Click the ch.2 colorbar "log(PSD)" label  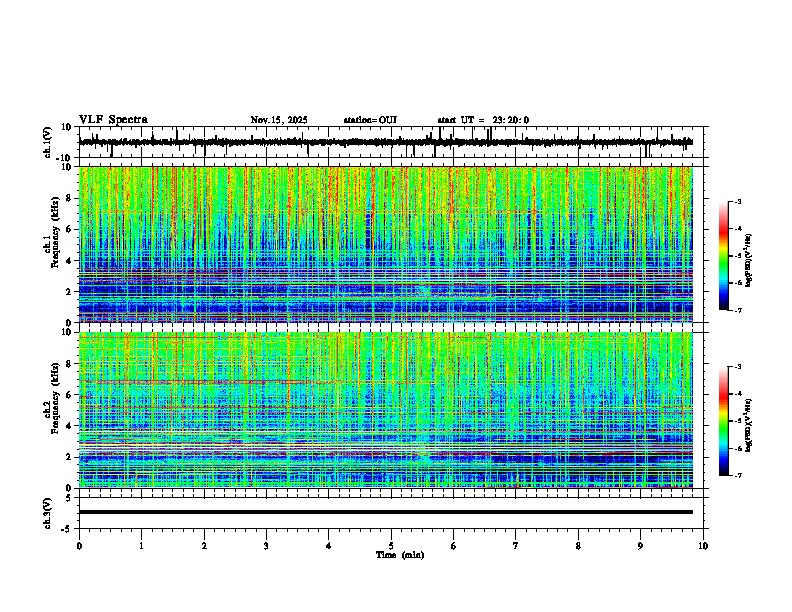click(x=748, y=426)
